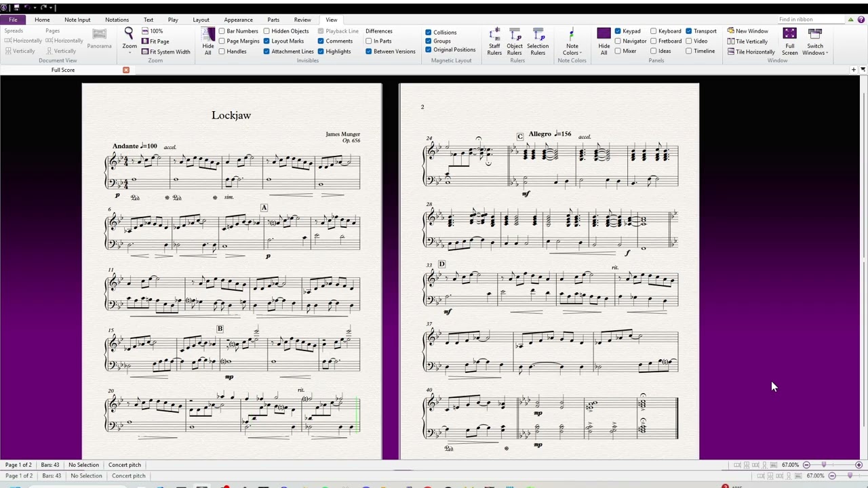Show Object Rulers
Screen dimensions: 868x488
515,41
